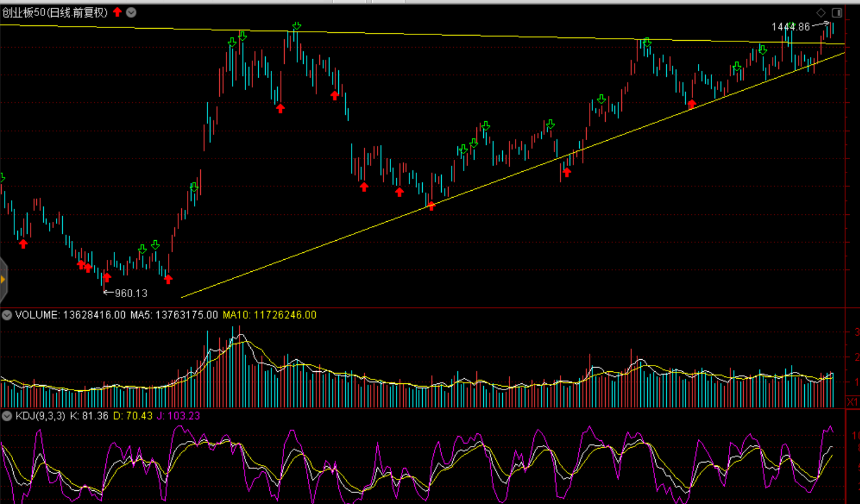Image resolution: width=860 pixels, height=504 pixels.
Task: Select the yellow MA10 volume label
Action: (269, 315)
